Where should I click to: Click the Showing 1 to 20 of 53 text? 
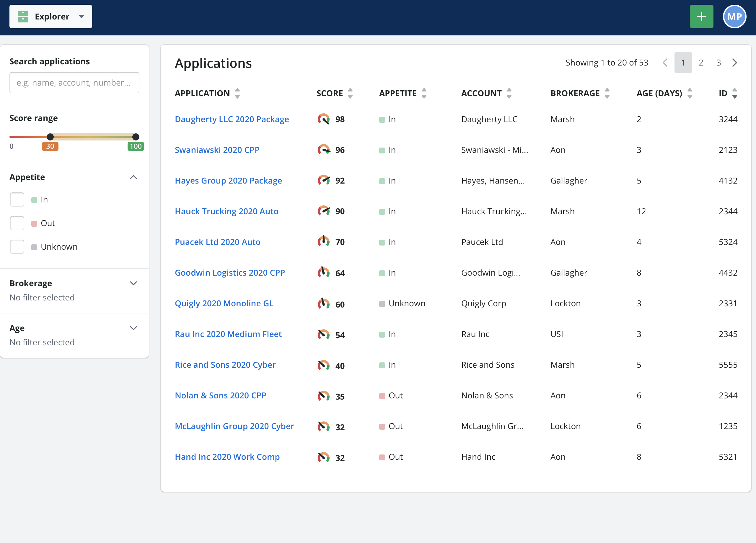click(x=607, y=63)
